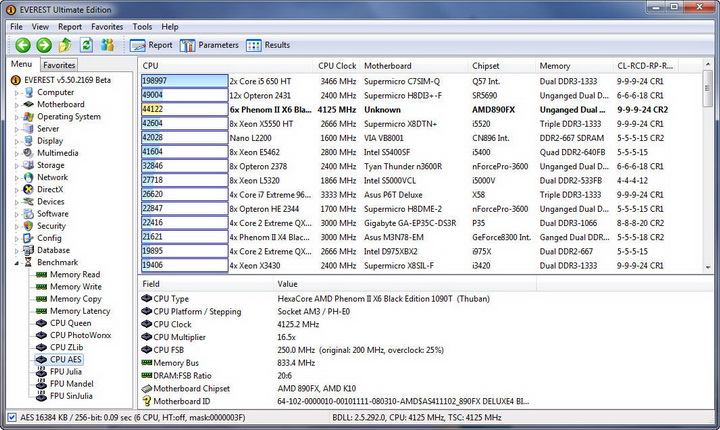This screenshot has height=430, width=720.
Task: Open the Parameters toolbar button
Action: pyautogui.click(x=209, y=45)
